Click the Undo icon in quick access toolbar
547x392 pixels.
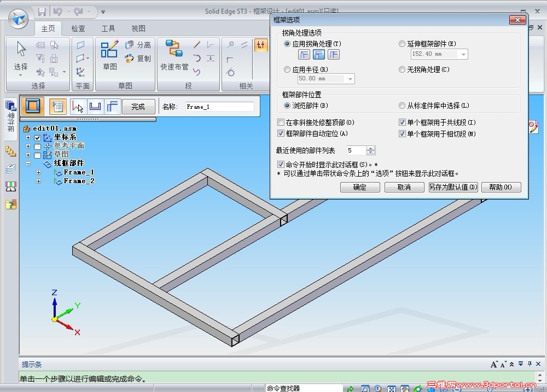tap(57, 12)
